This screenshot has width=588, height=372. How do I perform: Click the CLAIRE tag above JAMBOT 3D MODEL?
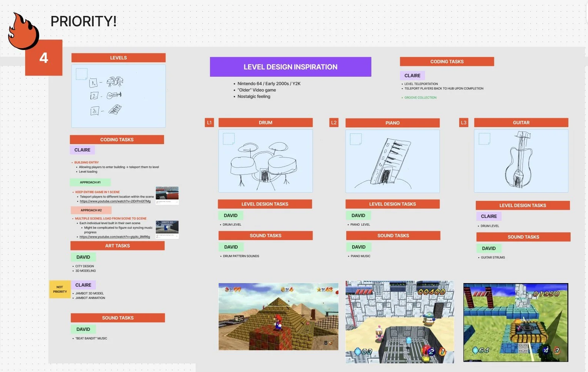click(x=83, y=285)
